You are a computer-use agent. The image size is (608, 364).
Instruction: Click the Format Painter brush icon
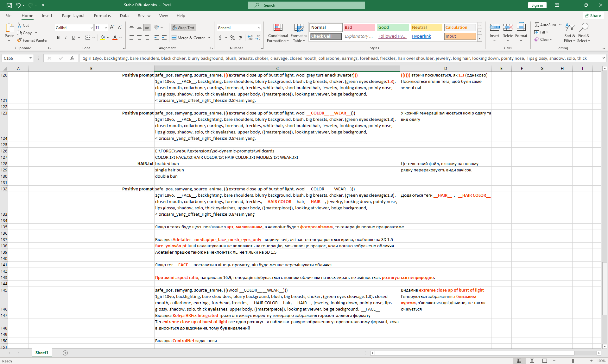pyautogui.click(x=19, y=40)
